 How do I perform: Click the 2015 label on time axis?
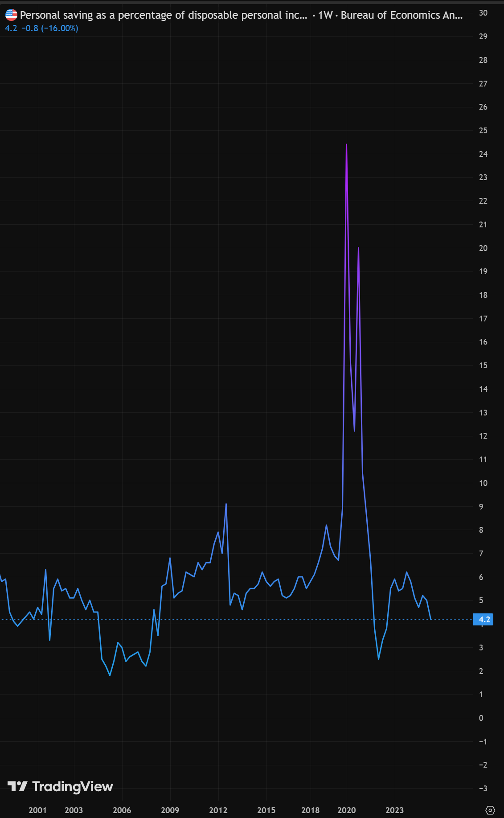pyautogui.click(x=266, y=810)
